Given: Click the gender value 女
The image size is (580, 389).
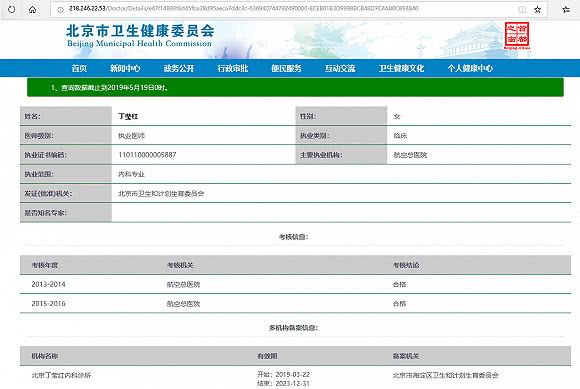Looking at the screenshot, I should 397,116.
